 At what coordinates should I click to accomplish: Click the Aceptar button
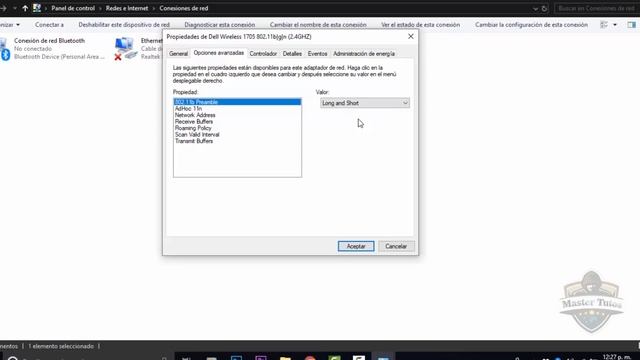coord(356,246)
